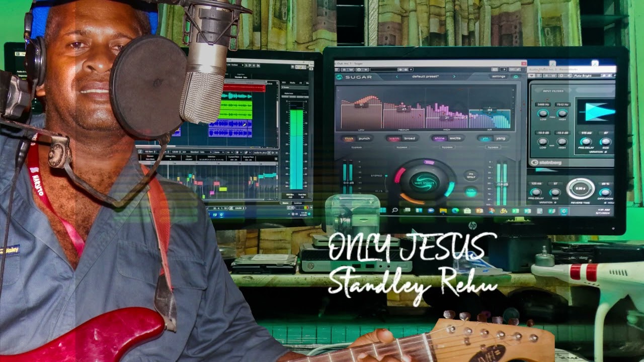Viewport: 644px width, 362px height.
Task: Select the pink pitch segment in VariAudio editor
Action: coord(212,193)
